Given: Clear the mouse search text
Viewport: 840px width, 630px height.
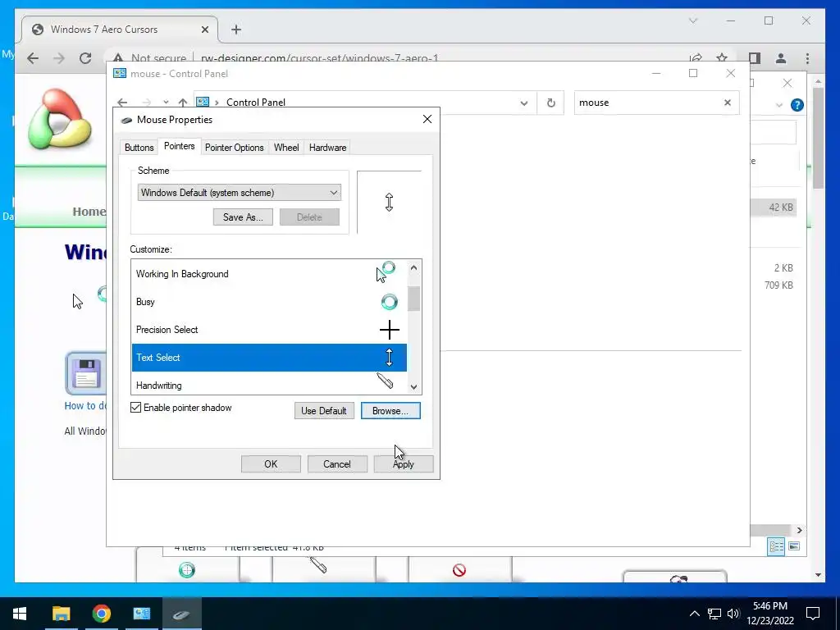Looking at the screenshot, I should 728,103.
